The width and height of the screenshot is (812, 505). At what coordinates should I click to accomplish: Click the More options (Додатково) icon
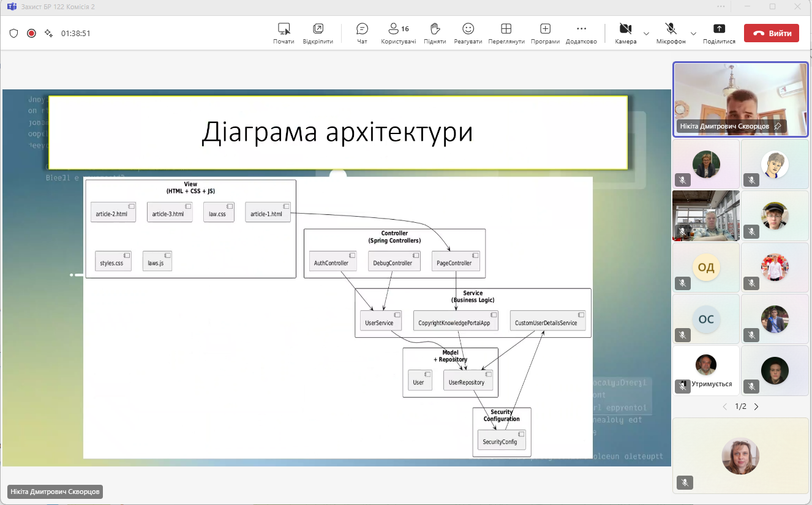tap(581, 33)
